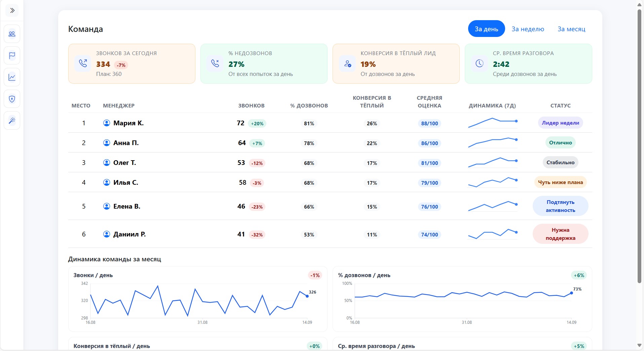Image resolution: width=644 pixels, height=351 pixels.
Task: Click the Конверсия в тёплый column header
Action: click(x=372, y=102)
